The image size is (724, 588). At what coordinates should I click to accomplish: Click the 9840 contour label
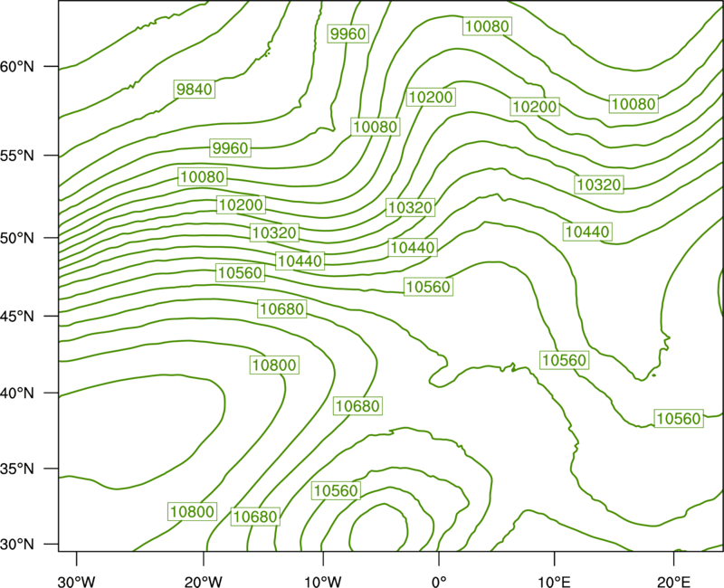(x=195, y=89)
